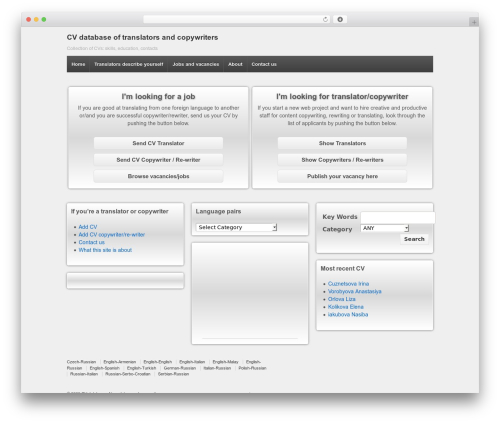Expand the Select Category dropdown

[x=236, y=227]
